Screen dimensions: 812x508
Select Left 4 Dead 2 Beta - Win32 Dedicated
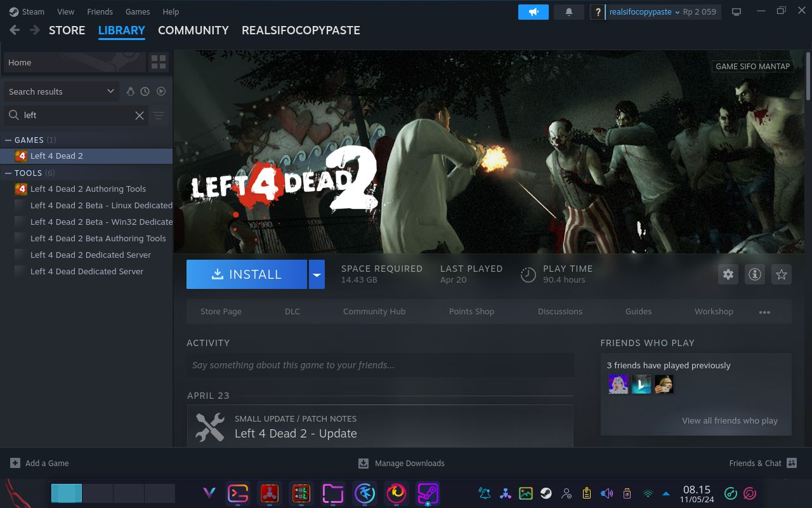(x=86, y=222)
